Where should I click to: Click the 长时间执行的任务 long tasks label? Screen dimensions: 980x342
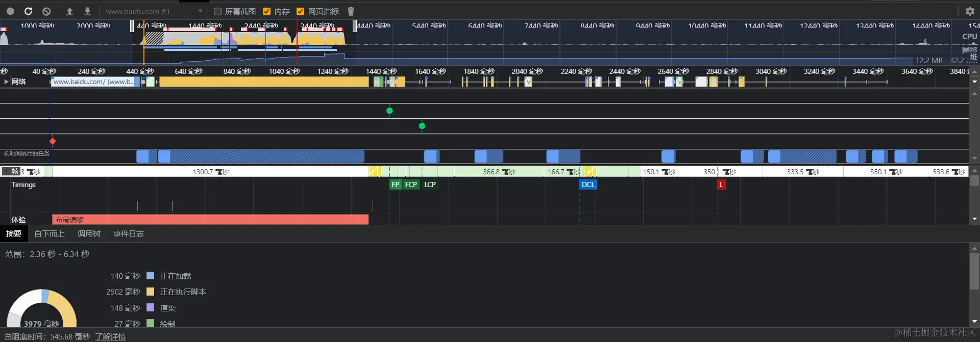coord(27,153)
